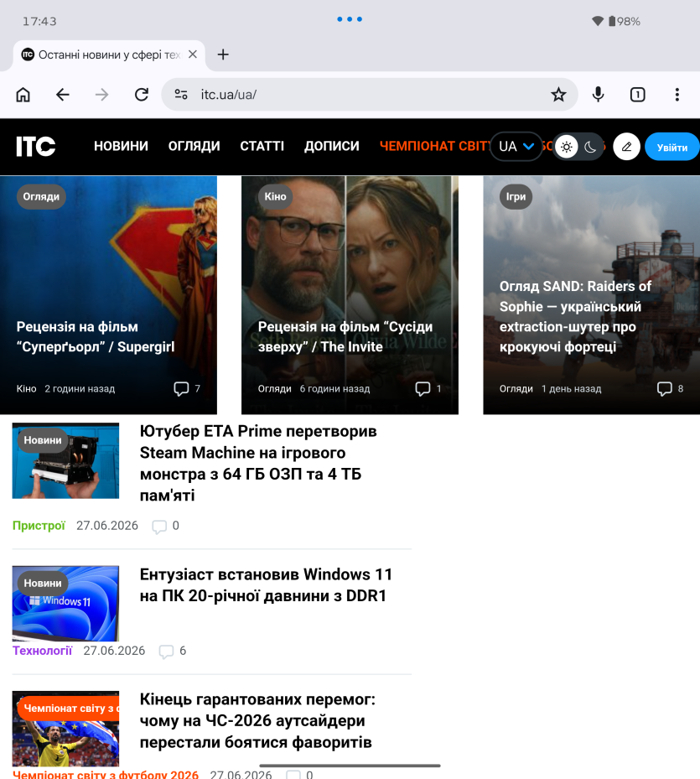Open the SAND: Raiders of Sophie review
The image size is (700, 779).
575,316
